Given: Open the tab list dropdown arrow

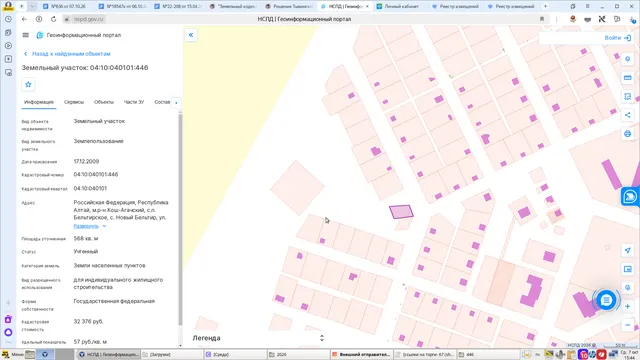Looking at the screenshot, I should point(33,7).
